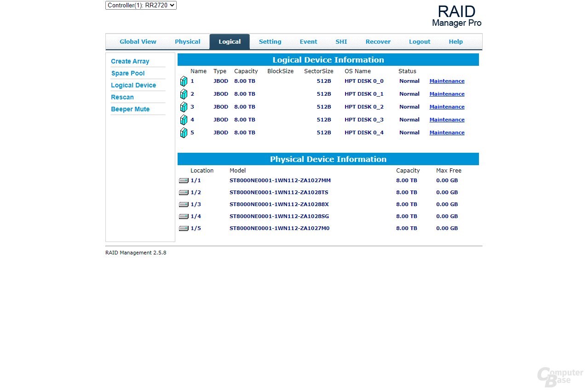Select Logical Device in the sidebar

pyautogui.click(x=133, y=85)
